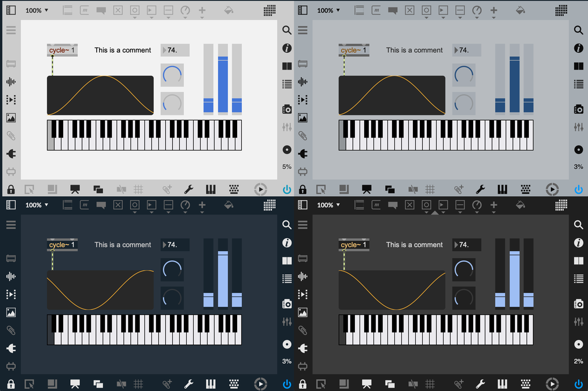The height and width of the screenshot is (391, 588).
Task: Toggle the patcher lock in the white patcher
Action: [11, 189]
